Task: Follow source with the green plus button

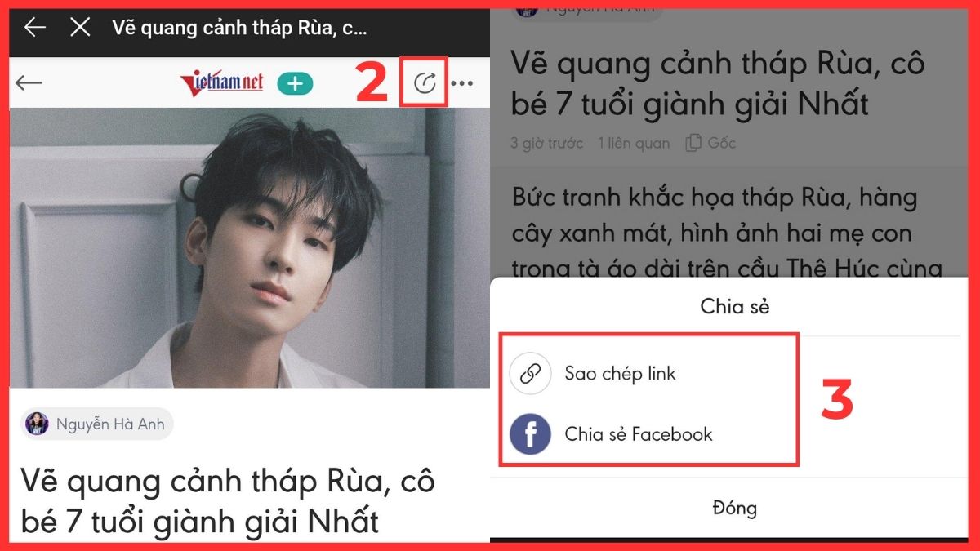Action: coord(295,82)
